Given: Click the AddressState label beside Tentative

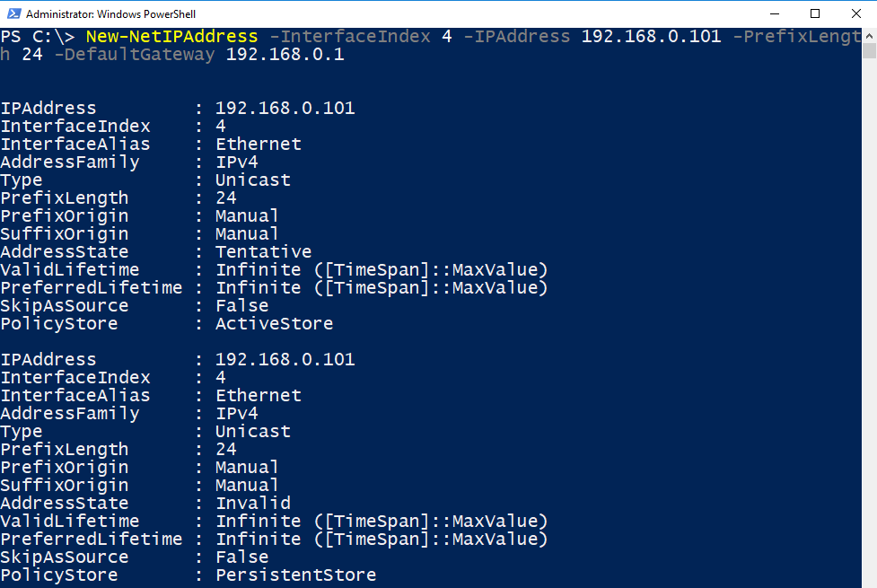Looking at the screenshot, I should (x=64, y=252).
